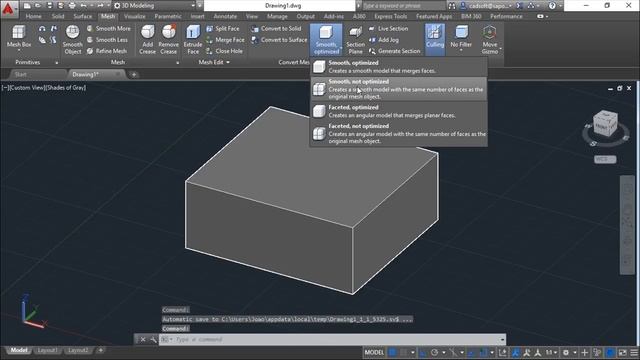Click Convert to Solid
Screen dimensions: 640x360
276,29
